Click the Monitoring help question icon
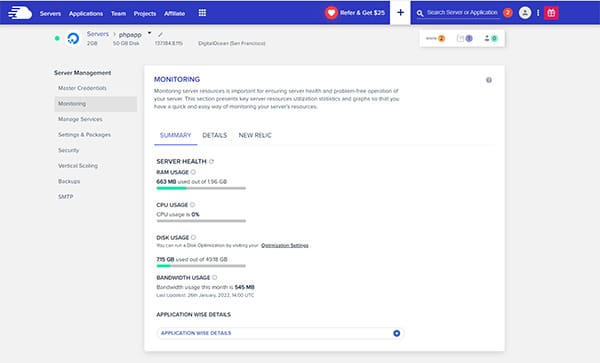The width and height of the screenshot is (600, 363). [x=489, y=80]
